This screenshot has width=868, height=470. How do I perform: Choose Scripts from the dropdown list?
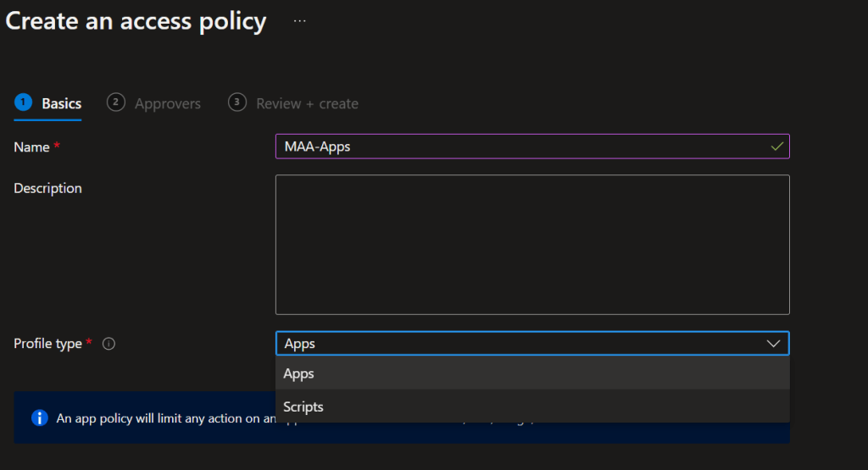303,406
